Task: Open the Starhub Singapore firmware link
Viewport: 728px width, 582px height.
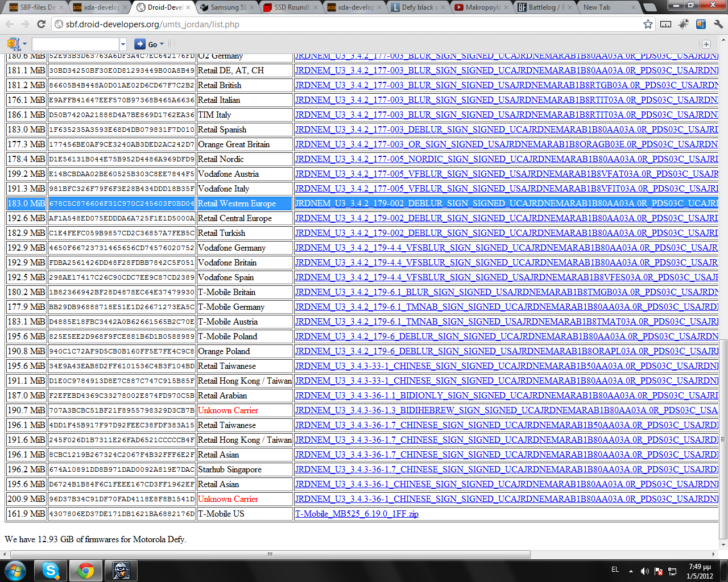Action: click(506, 469)
